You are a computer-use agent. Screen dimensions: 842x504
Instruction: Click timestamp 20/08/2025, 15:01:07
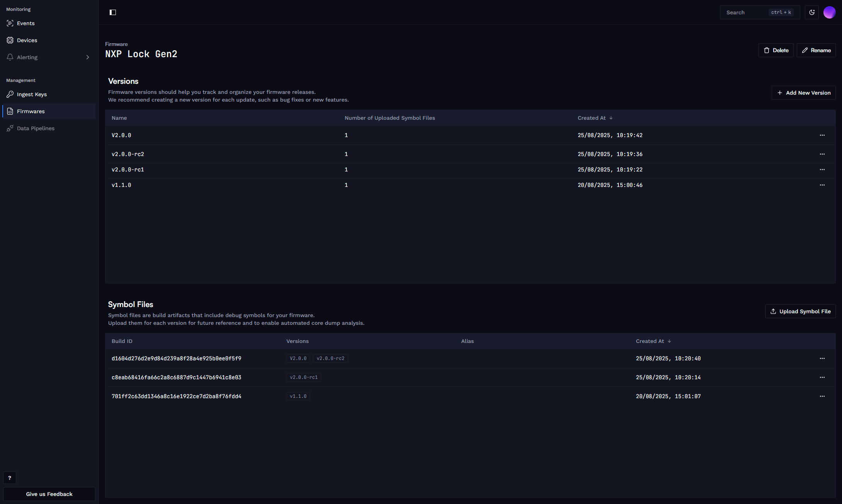(668, 396)
